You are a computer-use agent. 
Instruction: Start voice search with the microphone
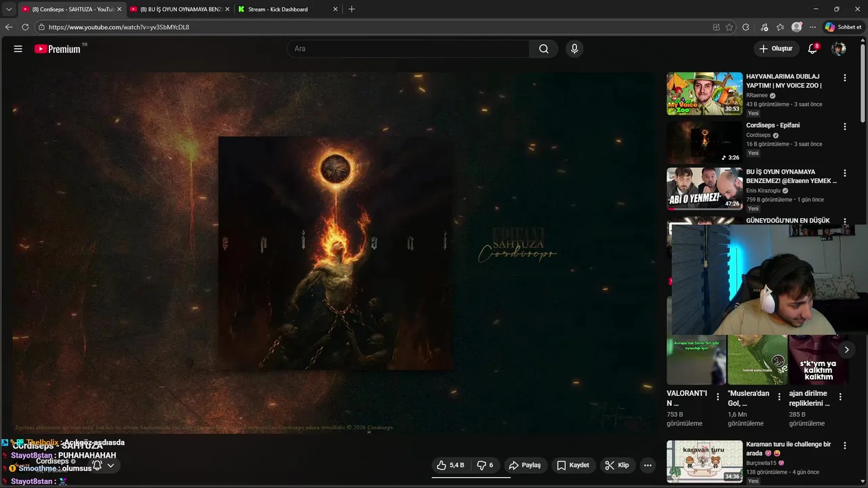coord(574,49)
